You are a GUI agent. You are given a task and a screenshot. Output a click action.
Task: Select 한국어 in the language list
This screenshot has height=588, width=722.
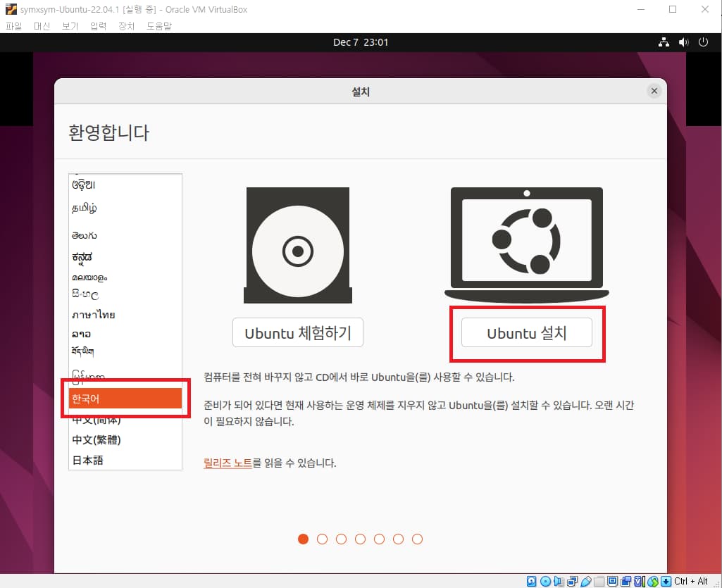point(125,399)
